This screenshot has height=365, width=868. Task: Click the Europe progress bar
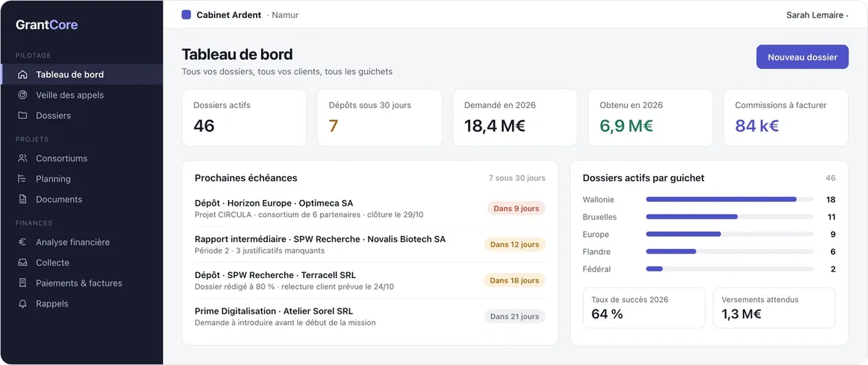click(729, 234)
